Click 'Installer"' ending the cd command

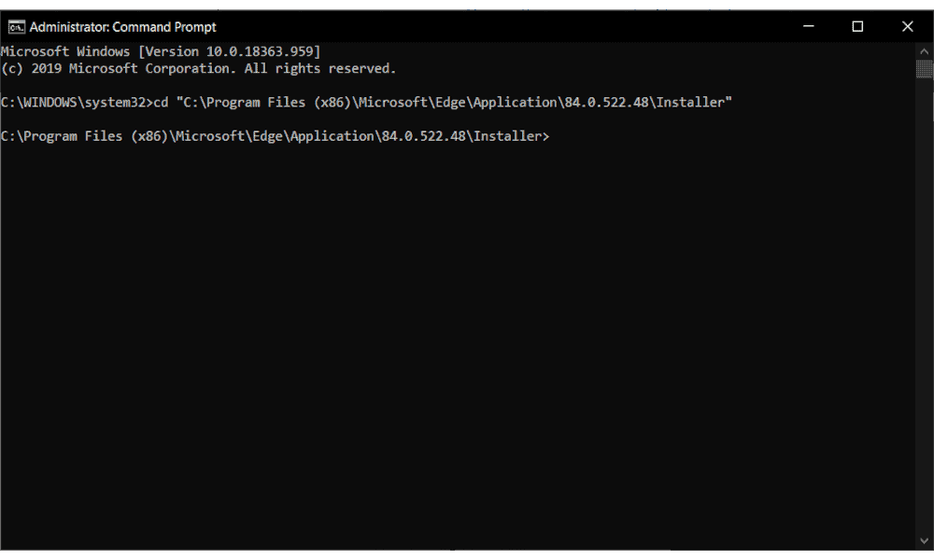(x=694, y=103)
